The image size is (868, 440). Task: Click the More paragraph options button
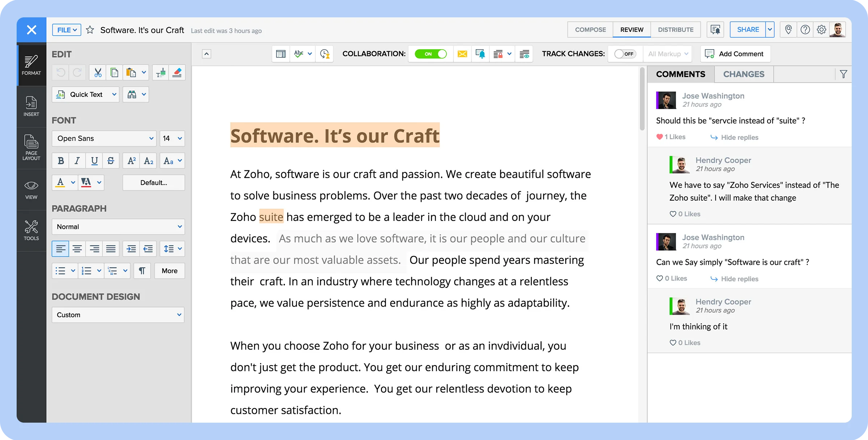click(170, 271)
